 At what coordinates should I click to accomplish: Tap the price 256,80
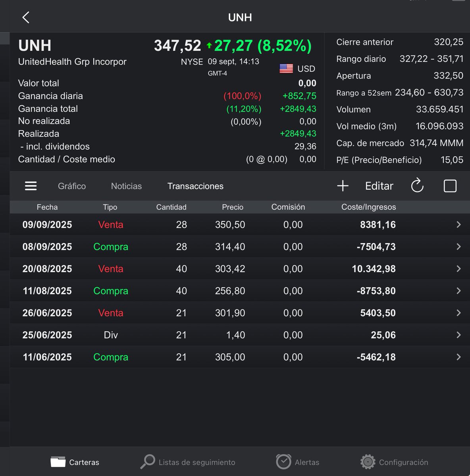point(230,291)
